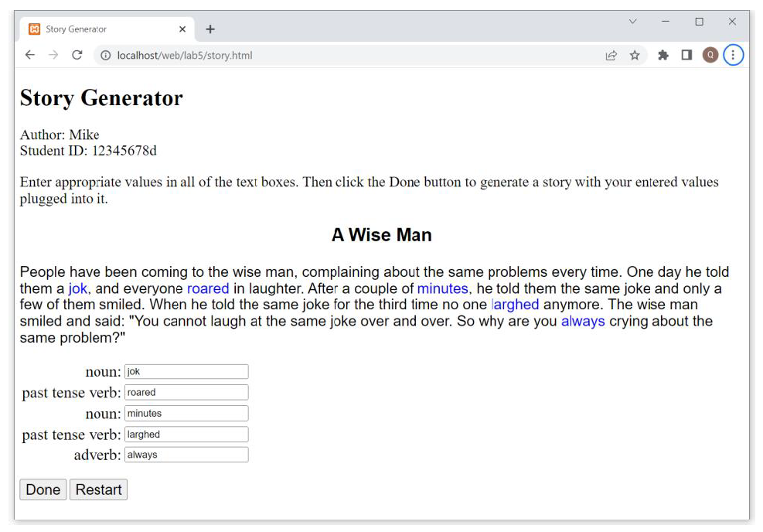Bookmark this page with the star icon
The height and width of the screenshot is (532, 763).
[x=635, y=55]
